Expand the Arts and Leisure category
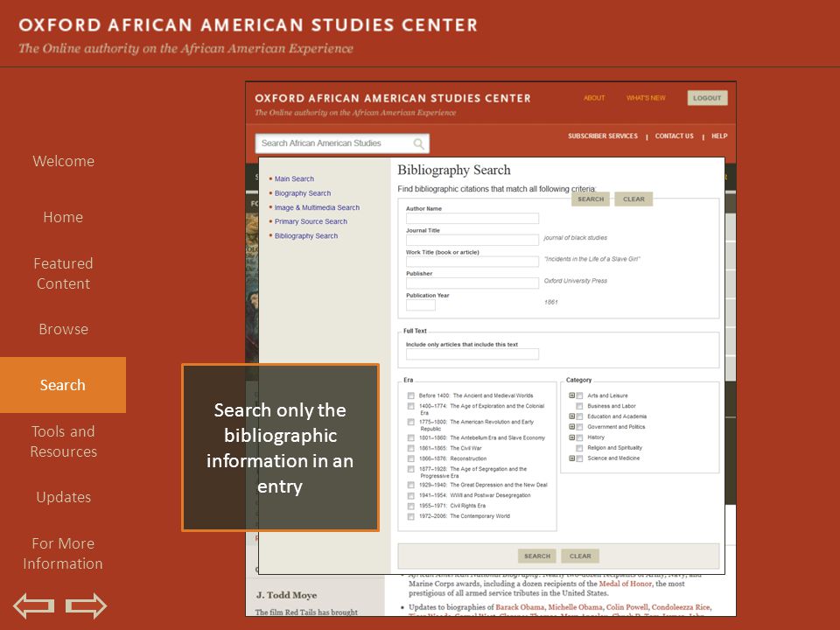 click(571, 395)
